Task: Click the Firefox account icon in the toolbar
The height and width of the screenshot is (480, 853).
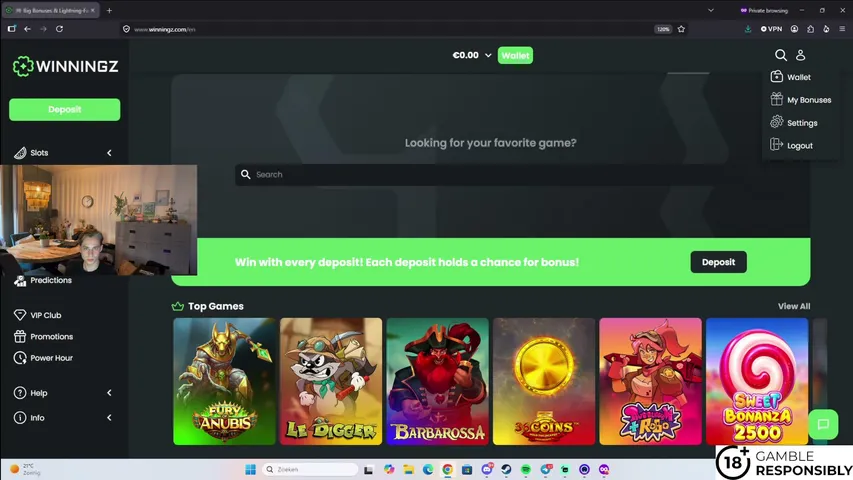Action: 794,29
